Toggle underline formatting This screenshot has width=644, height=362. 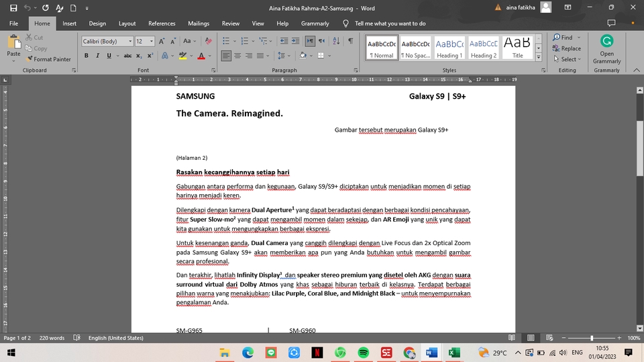click(109, 56)
